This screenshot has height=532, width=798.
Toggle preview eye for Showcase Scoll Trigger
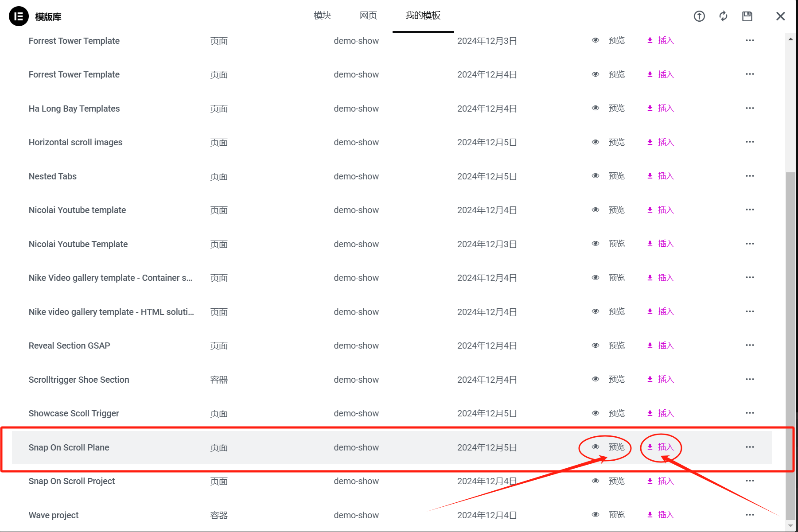click(595, 412)
